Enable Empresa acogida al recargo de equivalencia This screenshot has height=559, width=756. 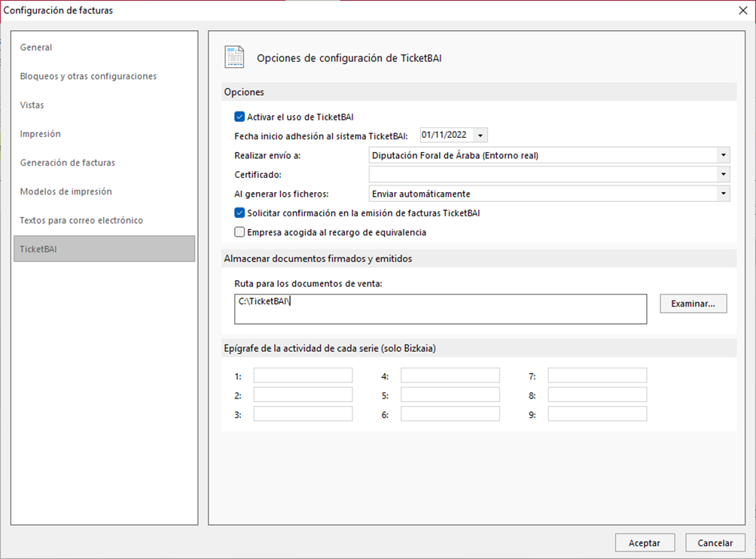(x=239, y=232)
